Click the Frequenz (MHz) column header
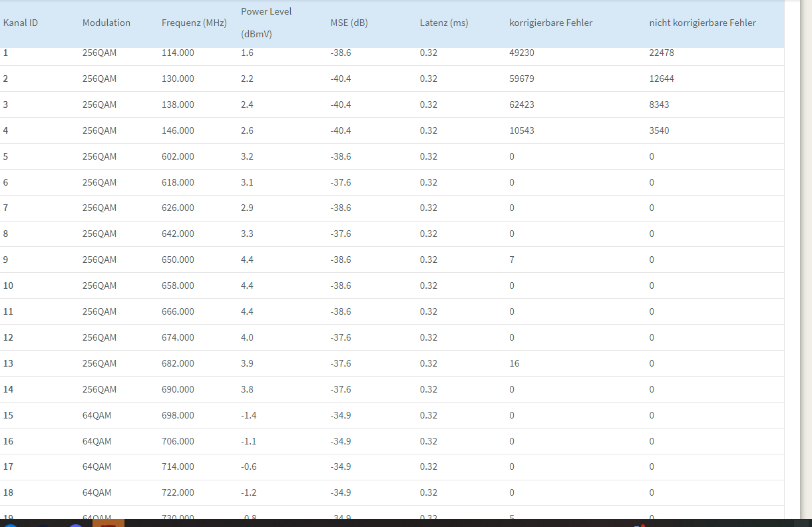This screenshot has width=812, height=527. coord(194,23)
